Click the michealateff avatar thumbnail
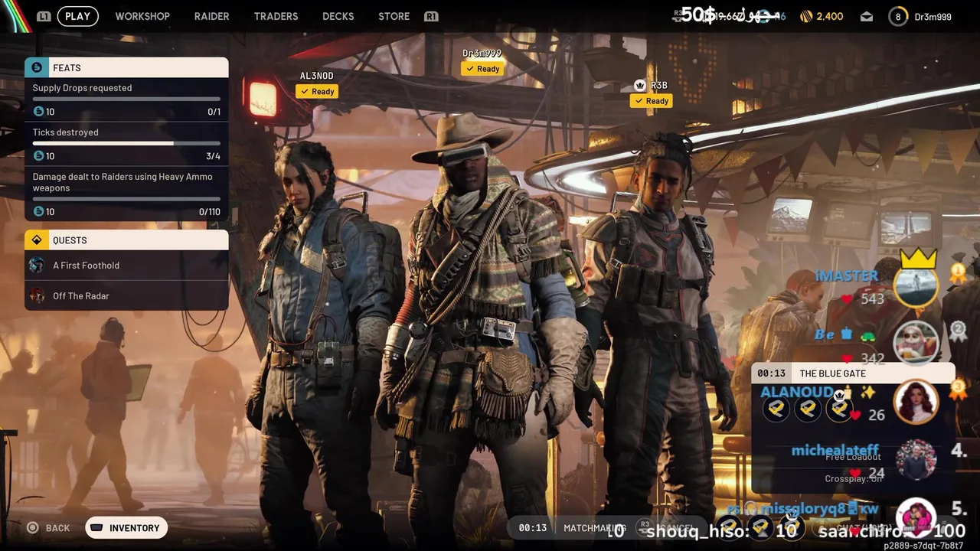Viewport: 980px width, 551px height. (x=916, y=459)
